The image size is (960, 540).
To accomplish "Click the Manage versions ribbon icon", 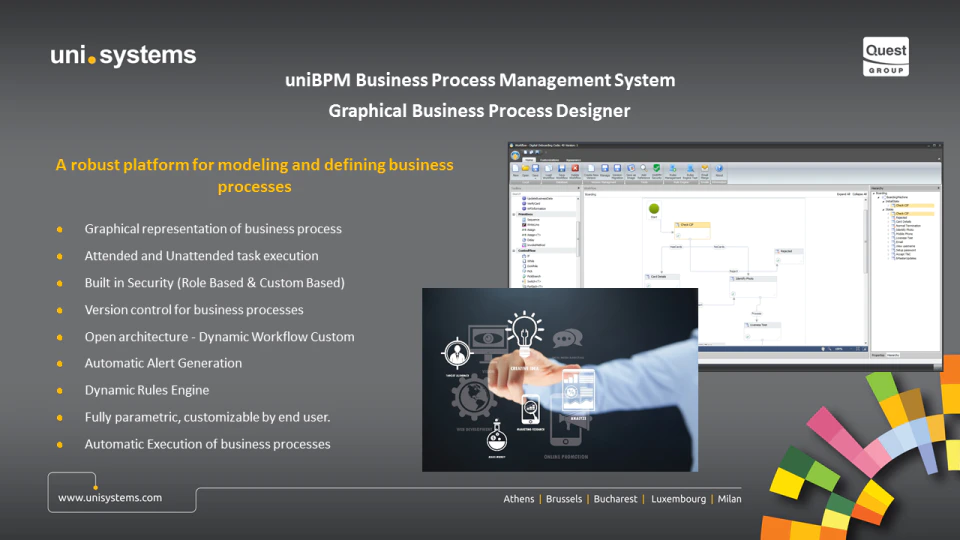I will click(x=605, y=168).
